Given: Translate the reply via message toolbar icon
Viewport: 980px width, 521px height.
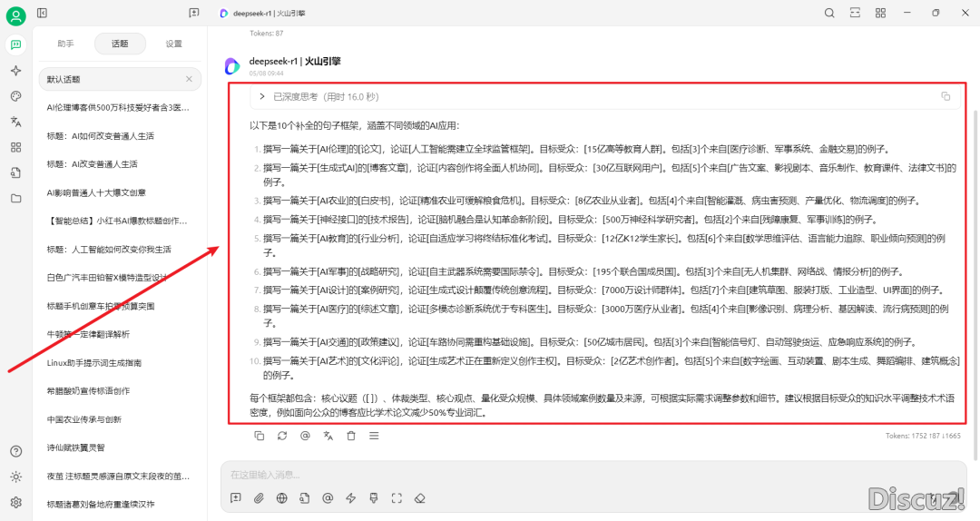Looking at the screenshot, I should pyautogui.click(x=328, y=436).
